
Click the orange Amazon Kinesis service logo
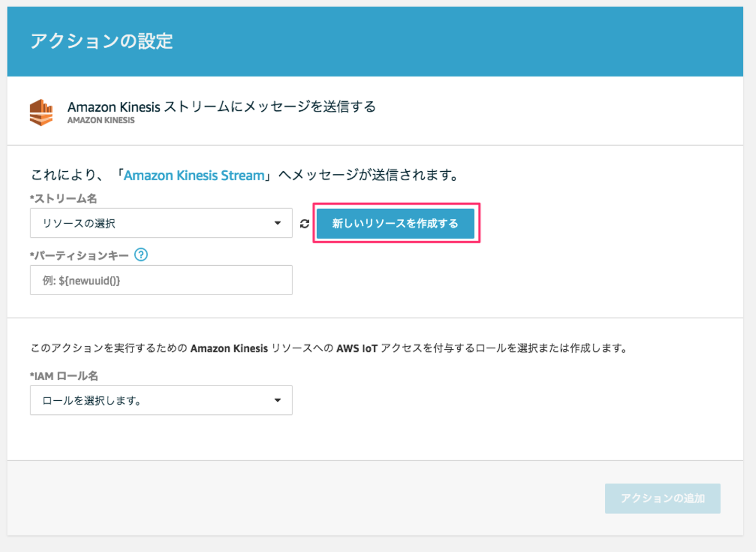point(41,112)
